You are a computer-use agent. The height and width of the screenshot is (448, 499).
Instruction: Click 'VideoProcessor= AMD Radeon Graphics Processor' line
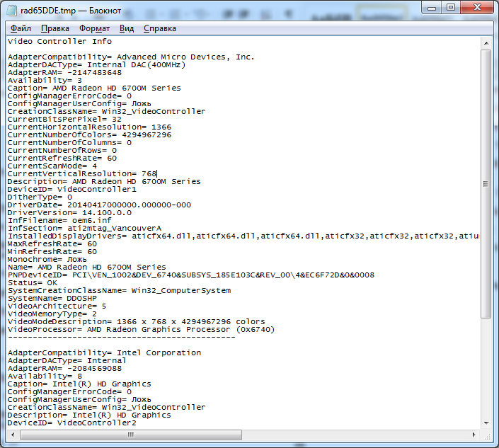[x=141, y=330]
